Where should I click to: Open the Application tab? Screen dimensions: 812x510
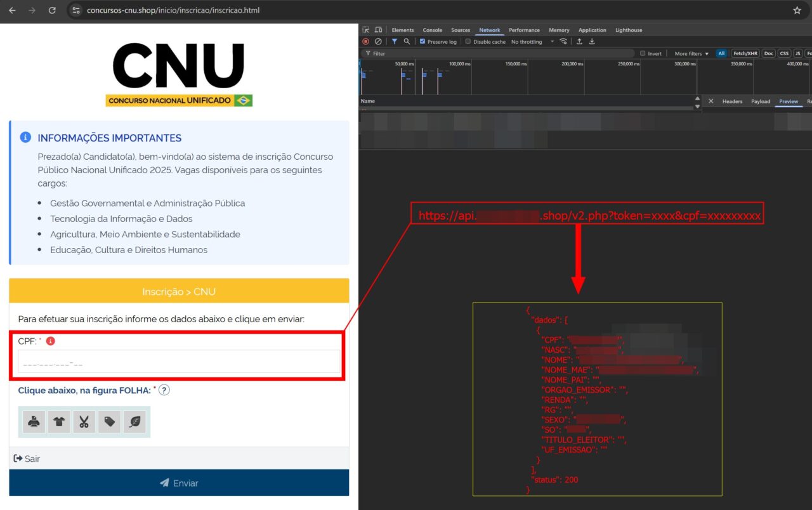(593, 30)
